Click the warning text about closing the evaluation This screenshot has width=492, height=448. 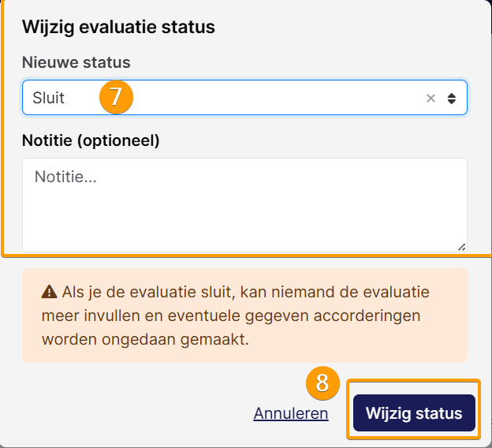click(x=235, y=315)
